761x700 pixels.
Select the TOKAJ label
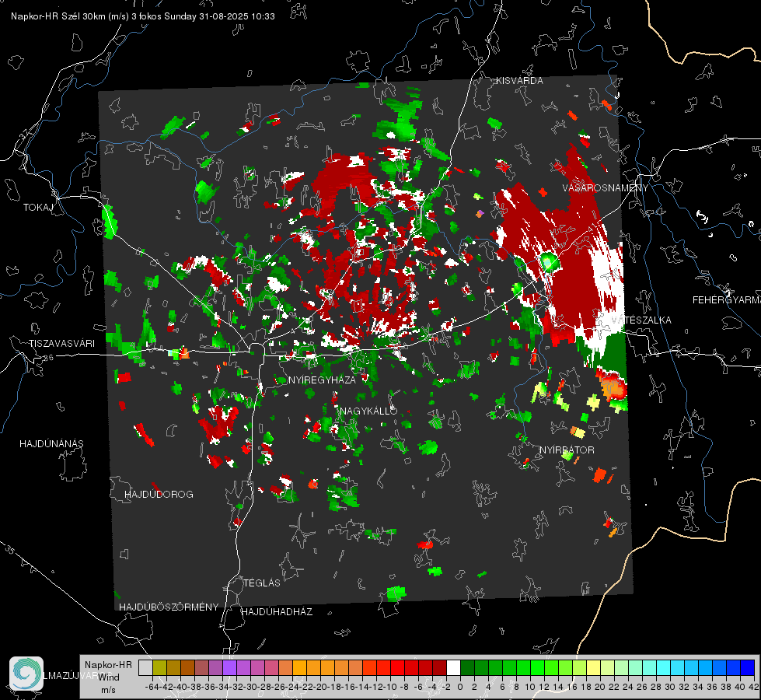click(38, 208)
